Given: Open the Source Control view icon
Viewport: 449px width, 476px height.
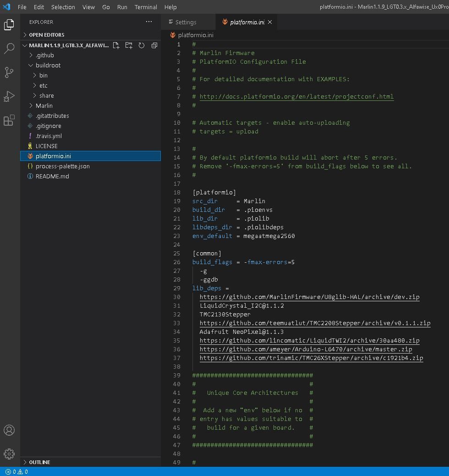Looking at the screenshot, I should pos(9,72).
